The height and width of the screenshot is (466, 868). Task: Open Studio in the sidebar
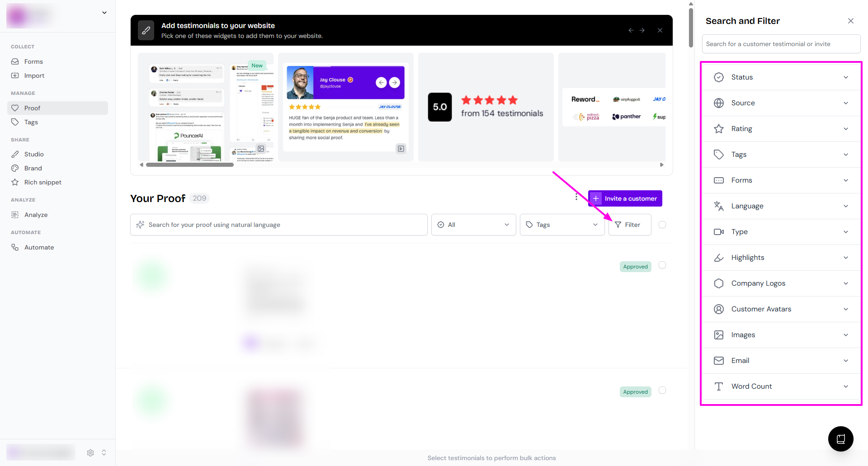[x=34, y=154]
